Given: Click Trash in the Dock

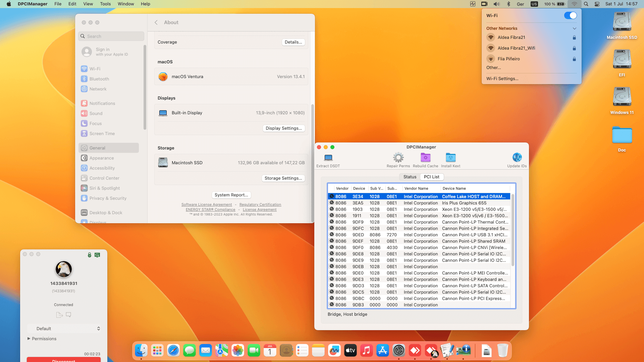Looking at the screenshot, I should pyautogui.click(x=502, y=351).
